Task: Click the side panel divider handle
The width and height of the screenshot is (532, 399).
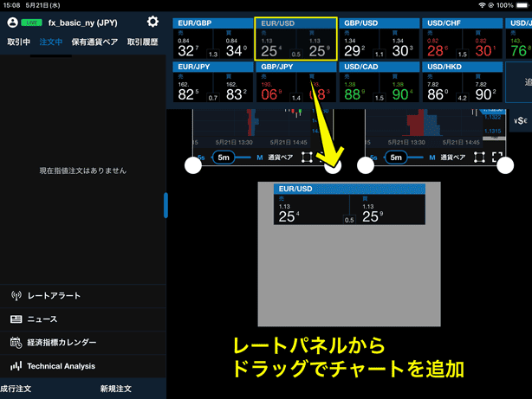Action: coord(165,205)
